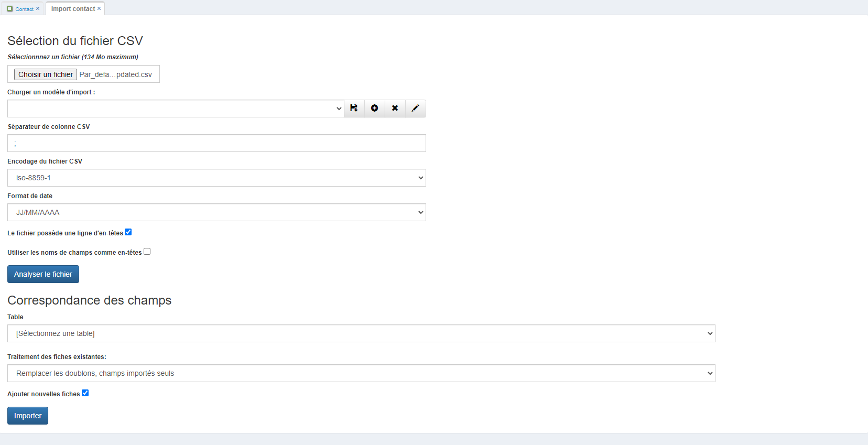
Task: Switch to the Contact tab
Action: pyautogui.click(x=24, y=9)
